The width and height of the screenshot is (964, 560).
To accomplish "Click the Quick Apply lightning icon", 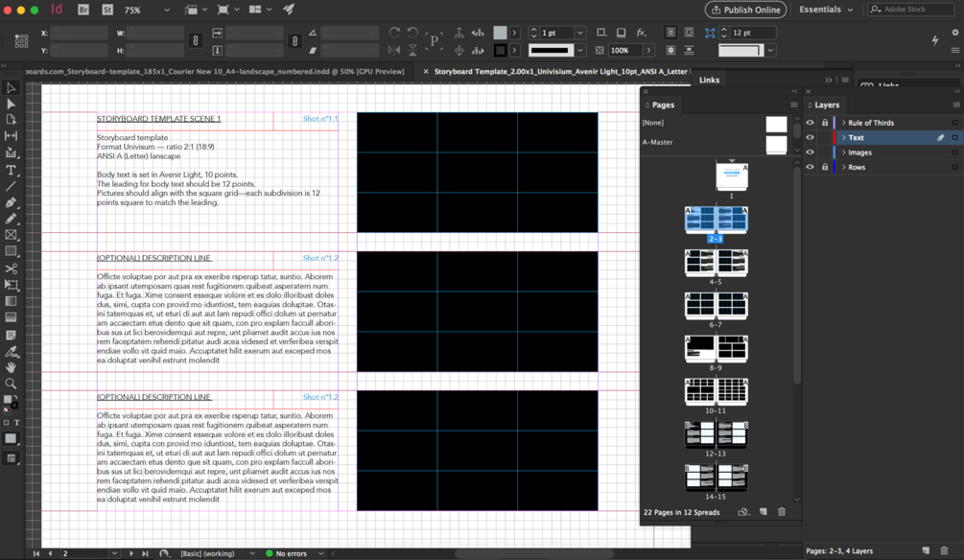I will pos(935,40).
